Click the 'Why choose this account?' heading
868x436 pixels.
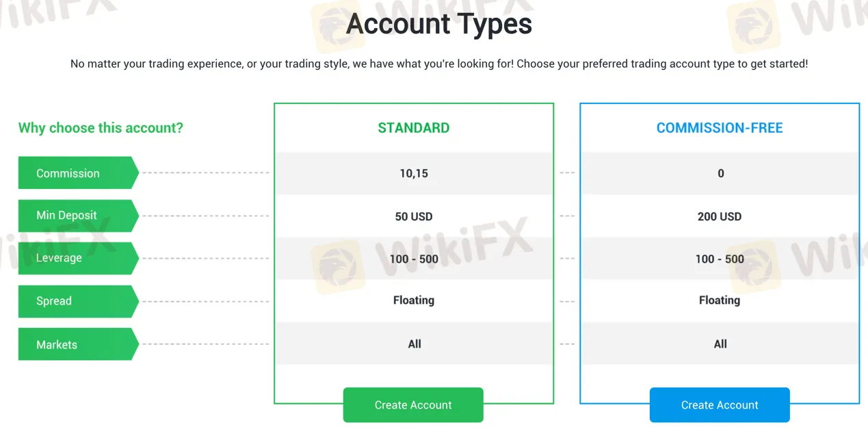tap(100, 127)
